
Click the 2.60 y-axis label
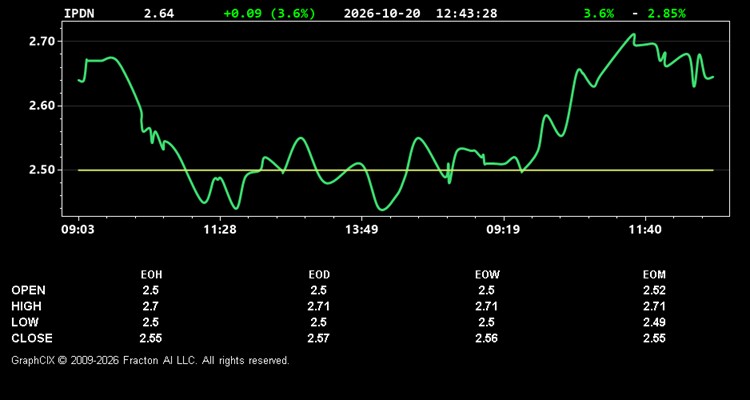42,106
